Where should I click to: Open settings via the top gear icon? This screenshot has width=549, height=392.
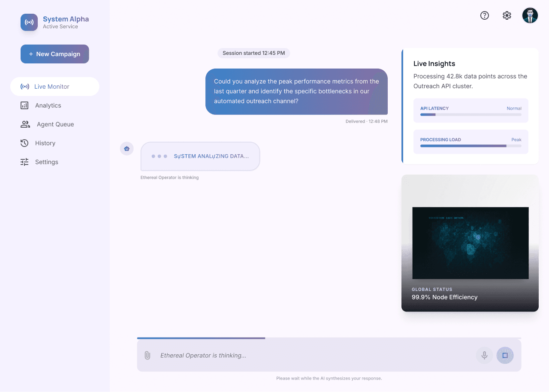coord(507,15)
